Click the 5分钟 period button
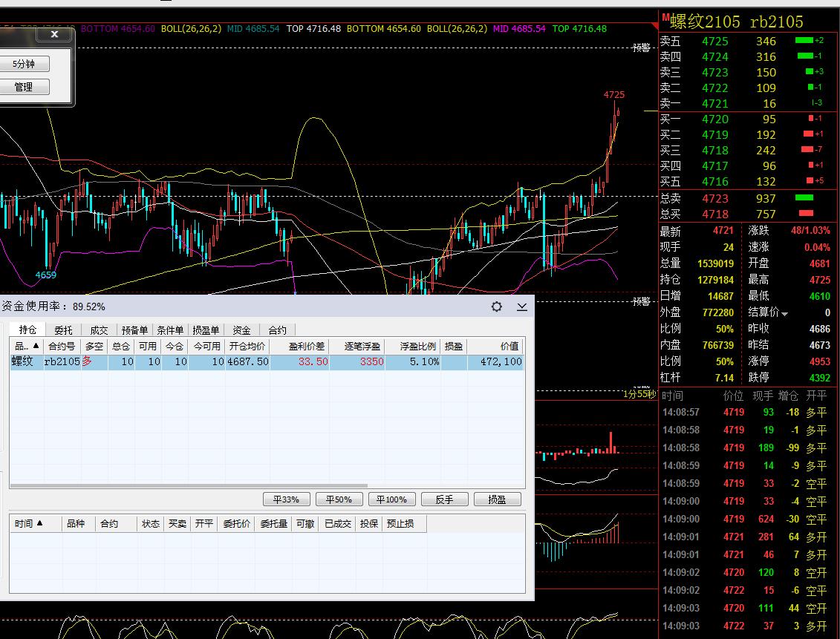Viewport: 840px width, 639px height. point(24,65)
